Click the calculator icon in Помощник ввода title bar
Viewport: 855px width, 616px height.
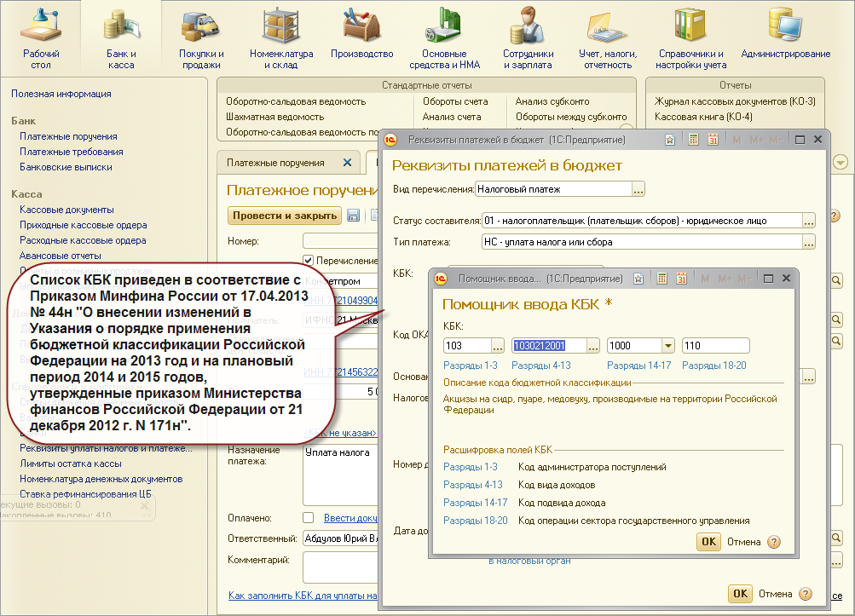click(661, 279)
